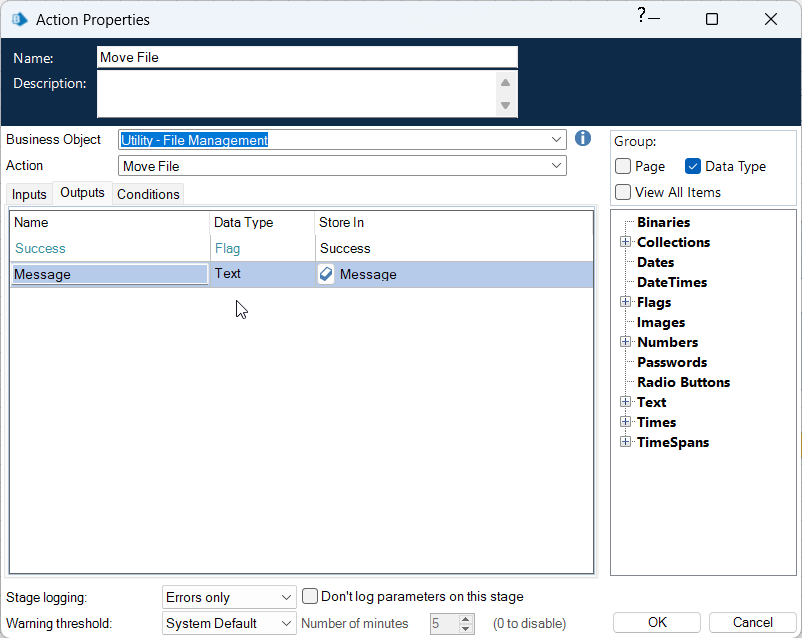This screenshot has height=638, width=802.
Task: Open the Action dropdown list
Action: [557, 166]
